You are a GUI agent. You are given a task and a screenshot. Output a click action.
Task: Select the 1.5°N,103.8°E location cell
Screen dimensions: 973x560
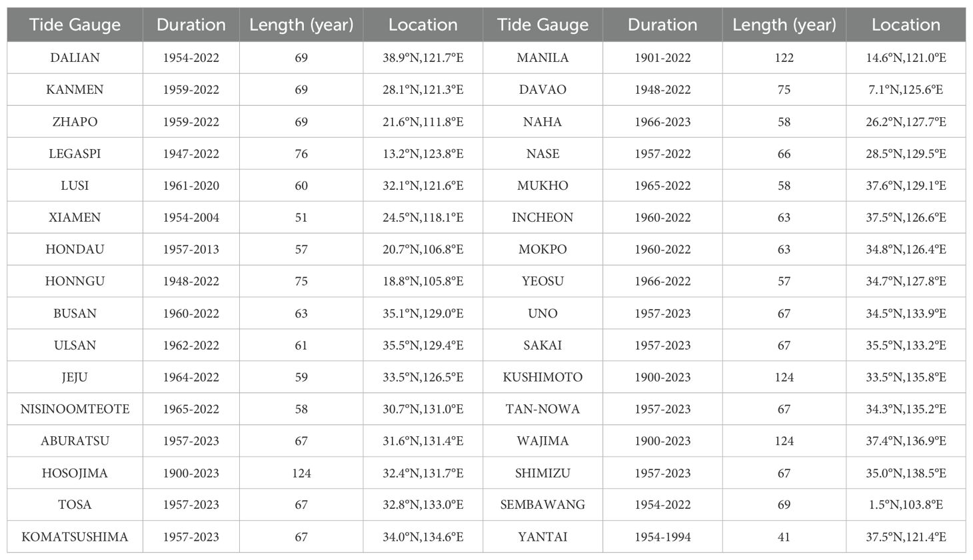click(x=906, y=505)
